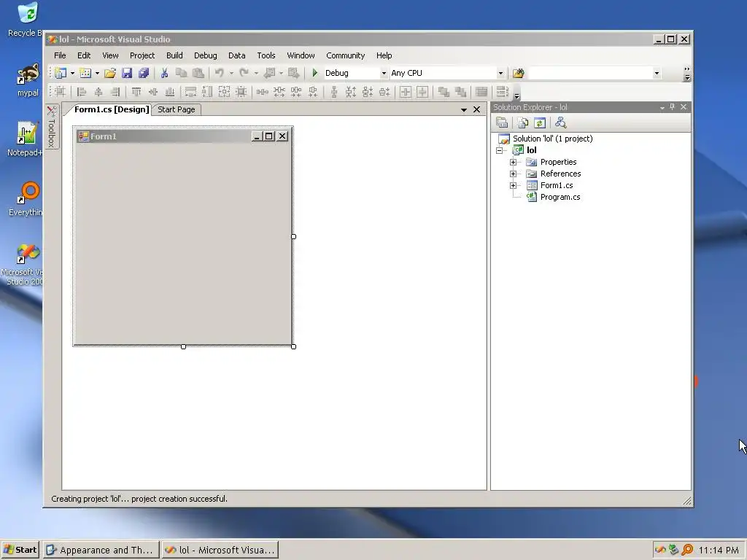This screenshot has height=560, width=747.
Task: Click the Cut scissors icon
Action: click(x=164, y=73)
